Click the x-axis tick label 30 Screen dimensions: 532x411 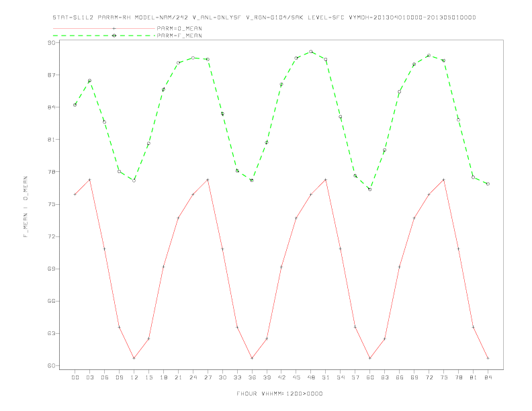[222, 377]
